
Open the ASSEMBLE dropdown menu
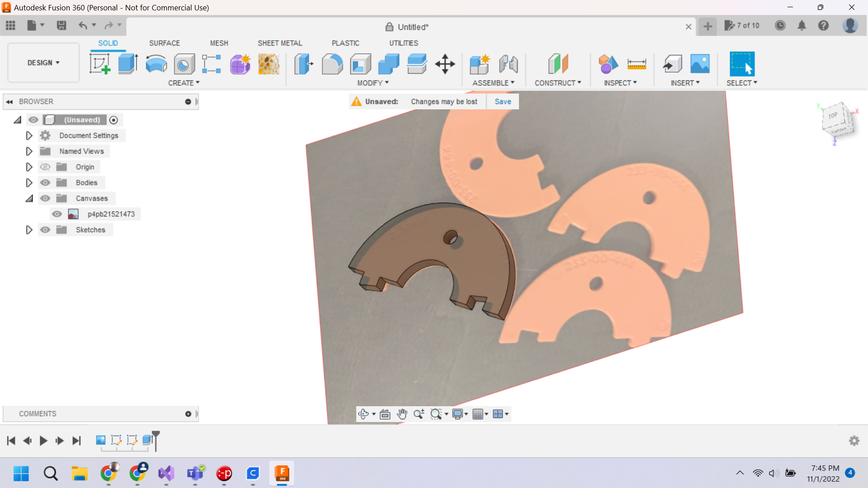pyautogui.click(x=493, y=83)
